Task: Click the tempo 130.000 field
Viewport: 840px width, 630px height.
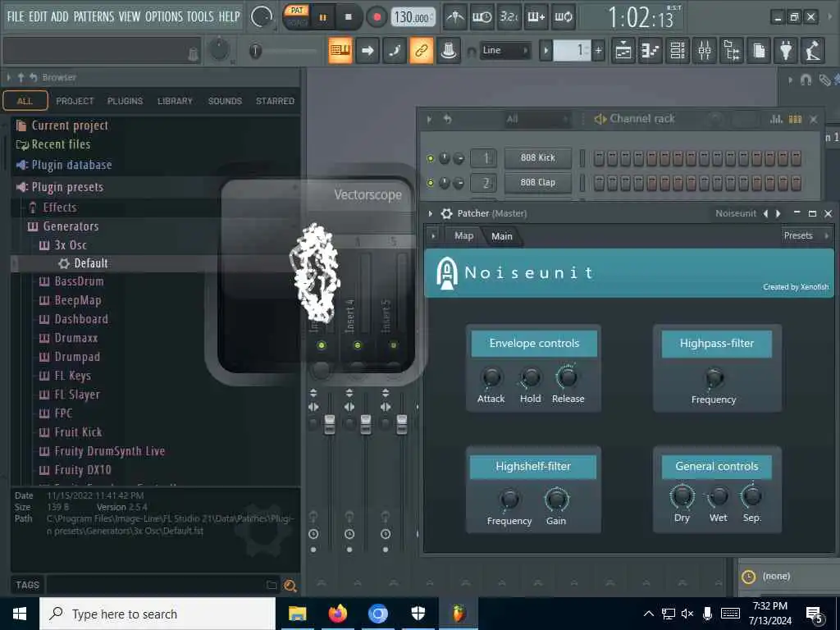Action: 412,18
